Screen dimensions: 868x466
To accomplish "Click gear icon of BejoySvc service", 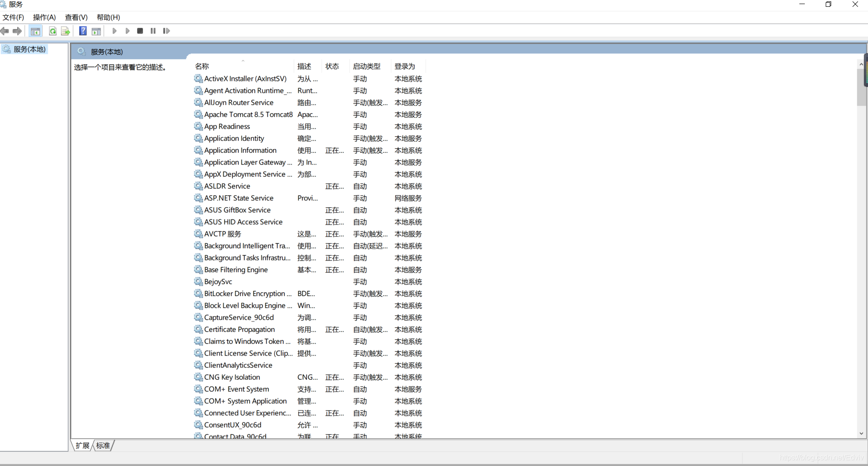I will (x=198, y=281).
